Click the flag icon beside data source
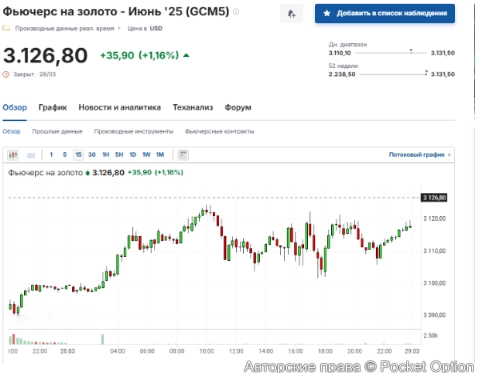479x373 pixels. [x=6, y=28]
